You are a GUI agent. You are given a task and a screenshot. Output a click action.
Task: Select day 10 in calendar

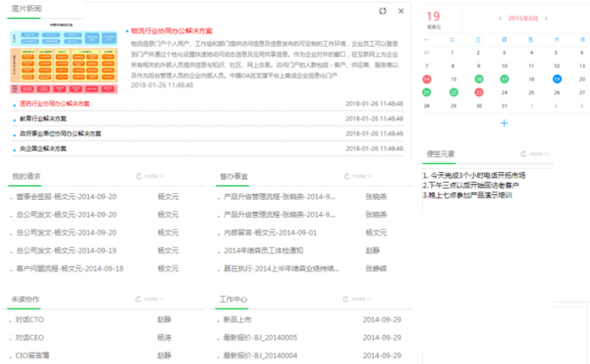[x=504, y=66]
